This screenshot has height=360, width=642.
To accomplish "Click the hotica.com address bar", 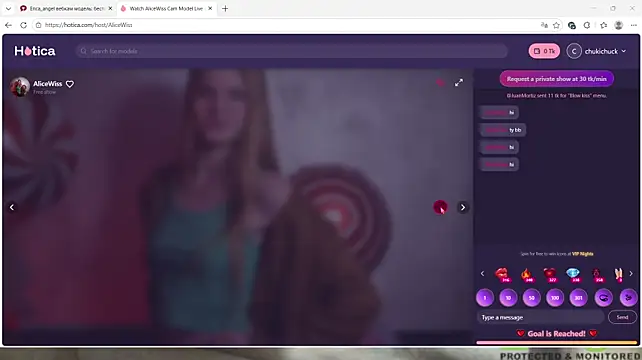I will 287,25.
